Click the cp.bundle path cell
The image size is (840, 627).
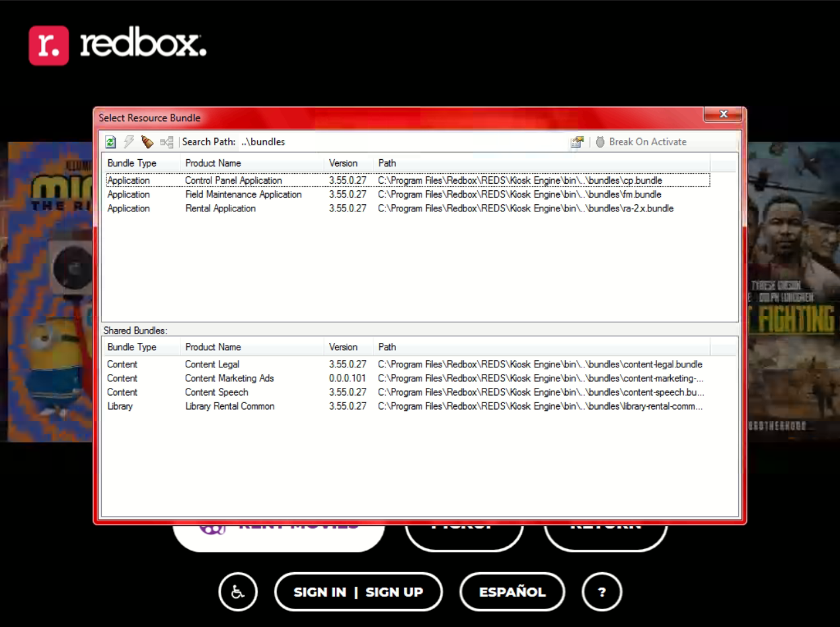tap(520, 180)
